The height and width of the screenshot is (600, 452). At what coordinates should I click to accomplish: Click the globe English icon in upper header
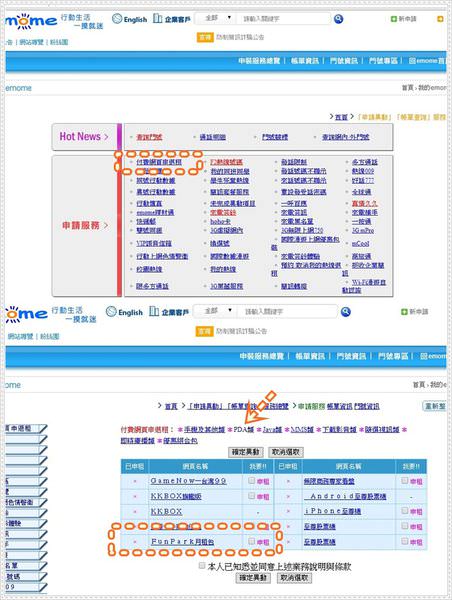click(117, 18)
